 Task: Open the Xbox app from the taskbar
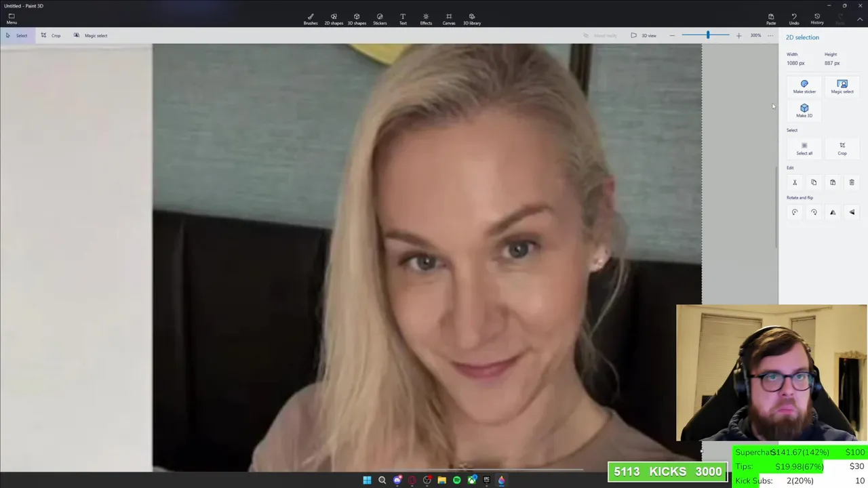coord(471,480)
